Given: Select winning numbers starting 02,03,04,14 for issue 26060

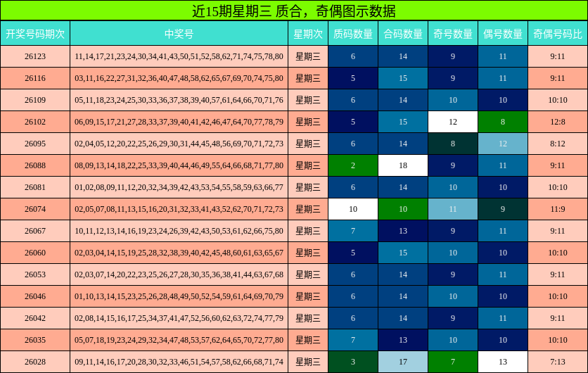Looking at the screenshot, I should (179, 252).
